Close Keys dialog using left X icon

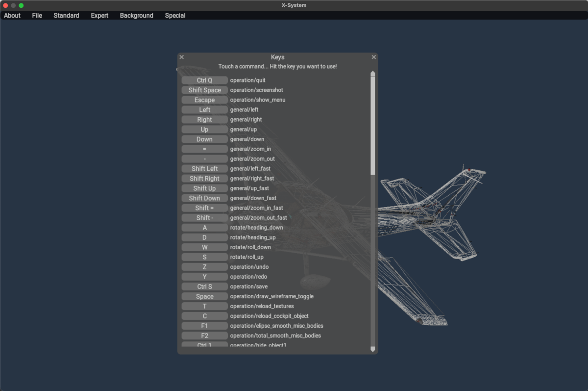[x=181, y=57]
